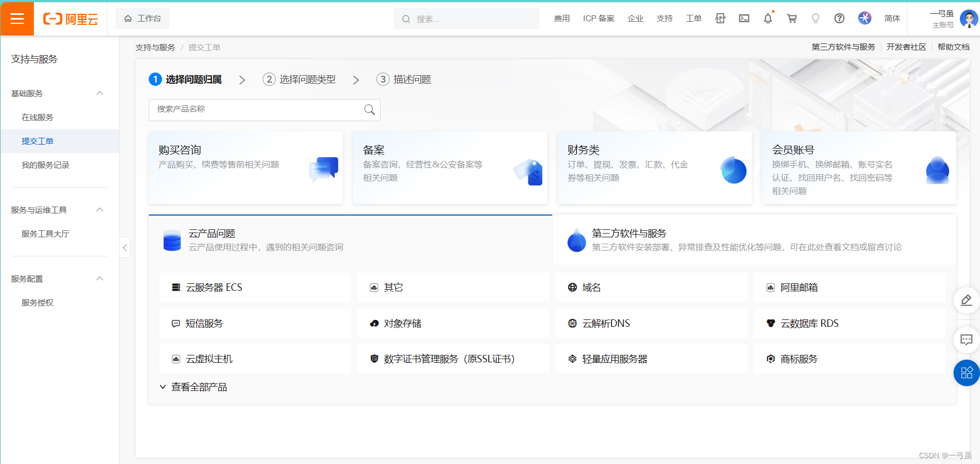Choose 云服务器 ECS product
The width and height of the screenshot is (980, 464).
tap(255, 288)
